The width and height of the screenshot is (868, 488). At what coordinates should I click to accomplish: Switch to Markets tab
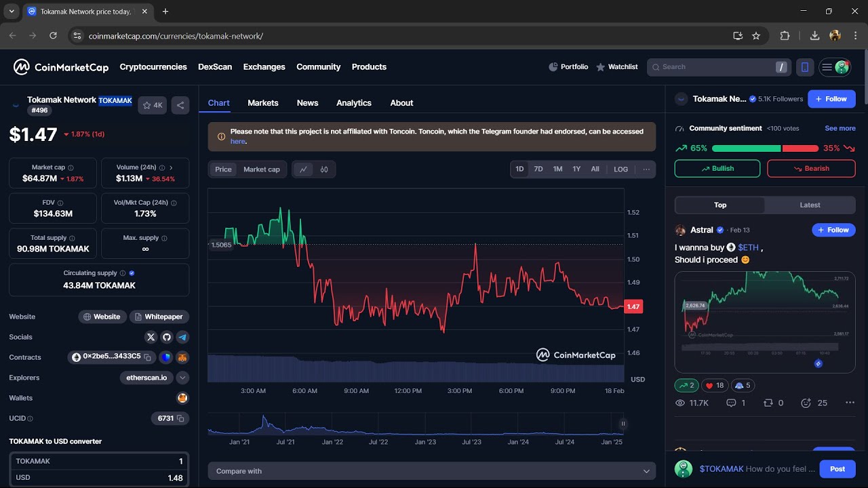coord(263,103)
